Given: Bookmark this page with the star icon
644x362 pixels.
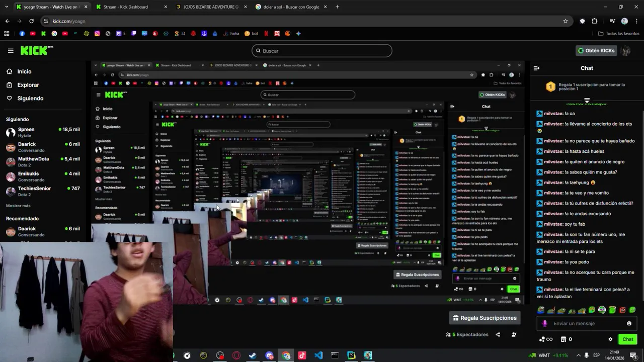Looking at the screenshot, I should (x=566, y=21).
